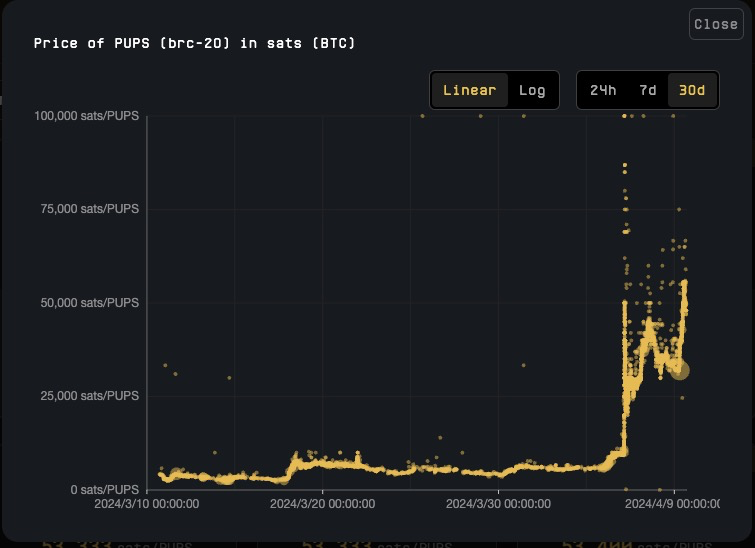Click the '2024/3/30 00:00:00' date label
The width and height of the screenshot is (755, 548).
tap(498, 504)
